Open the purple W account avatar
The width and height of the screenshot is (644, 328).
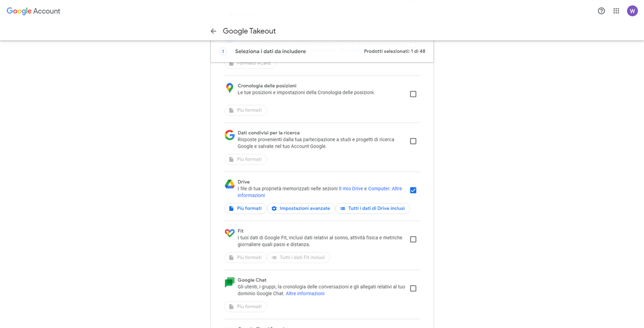[x=632, y=11]
